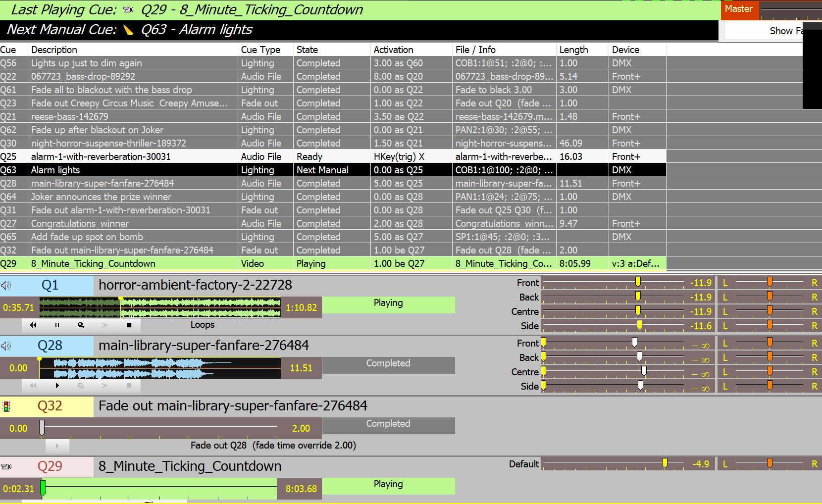Click the speaker icon beside Q28
The height and width of the screenshot is (504, 822).
tap(6, 346)
